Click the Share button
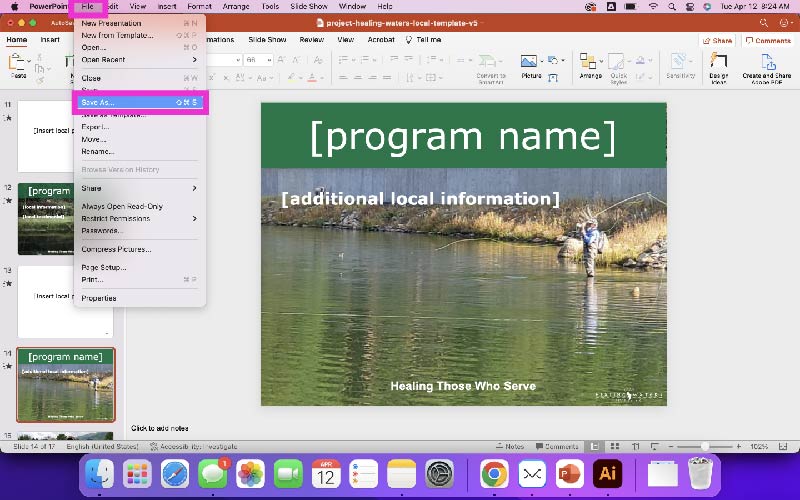This screenshot has height=500, width=800. [x=717, y=41]
